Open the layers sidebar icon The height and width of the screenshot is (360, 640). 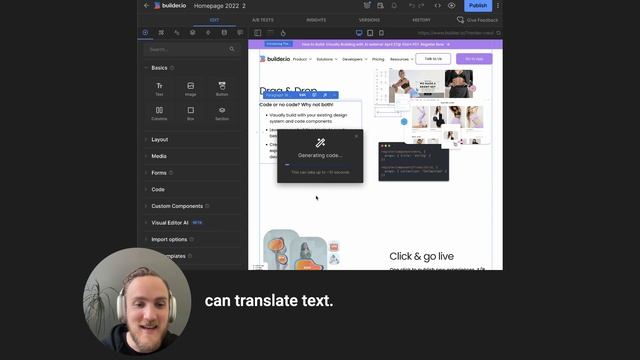coord(193,32)
